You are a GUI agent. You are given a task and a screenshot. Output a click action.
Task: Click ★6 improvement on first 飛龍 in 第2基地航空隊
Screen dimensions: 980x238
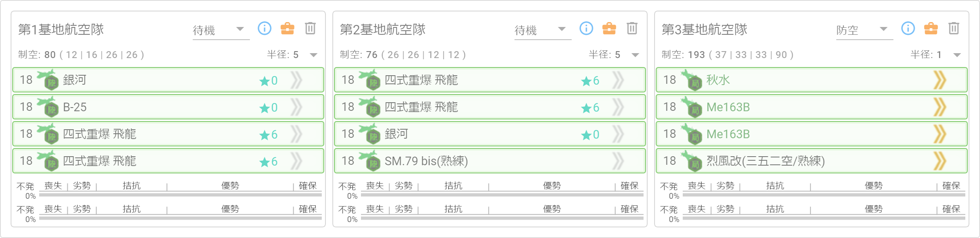[x=590, y=81]
